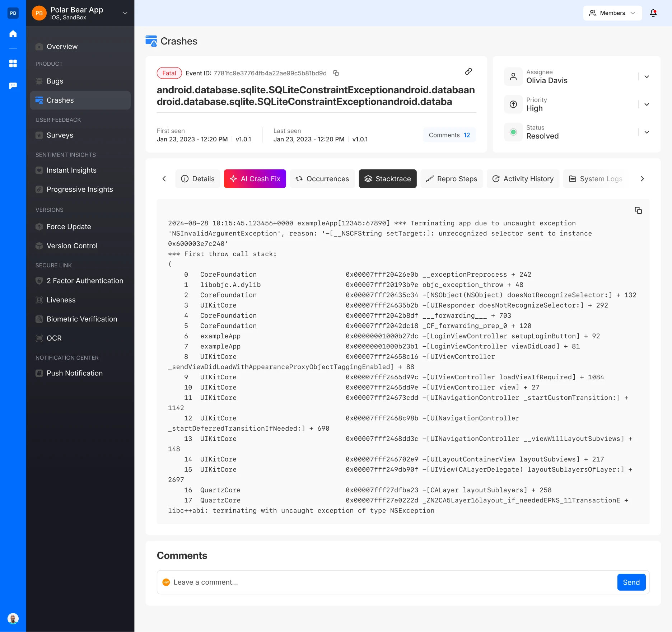Switch to the Repro Steps tab
The image size is (672, 632).
(451, 179)
